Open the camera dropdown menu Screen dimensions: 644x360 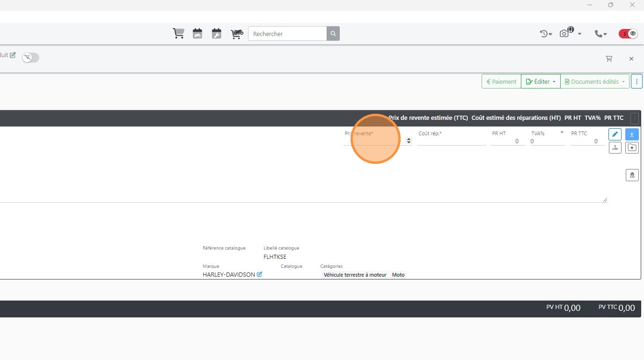[x=571, y=33]
